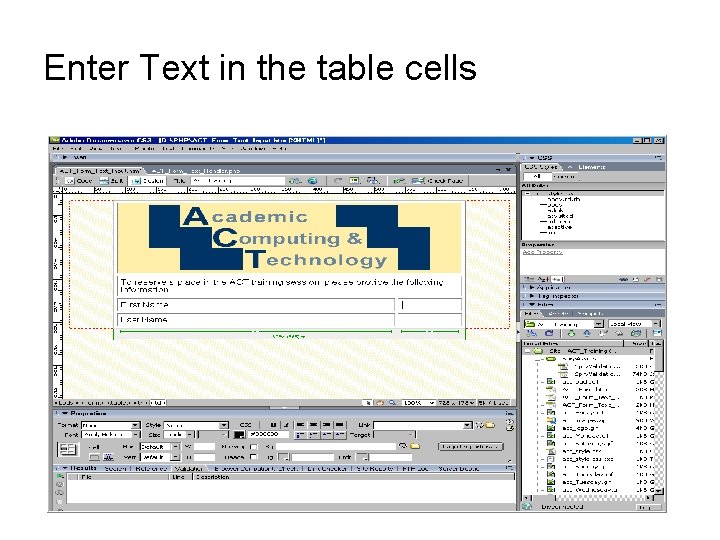Click the Add Property link in CSS panel
This screenshot has height=540, width=720.
[542, 252]
